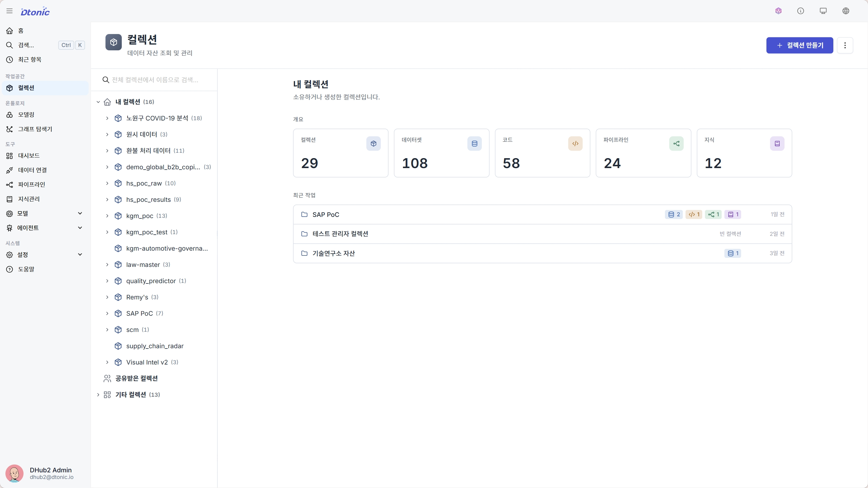868x488 pixels.
Task: Open 파이프라인 in the sidebar
Action: 45,185
